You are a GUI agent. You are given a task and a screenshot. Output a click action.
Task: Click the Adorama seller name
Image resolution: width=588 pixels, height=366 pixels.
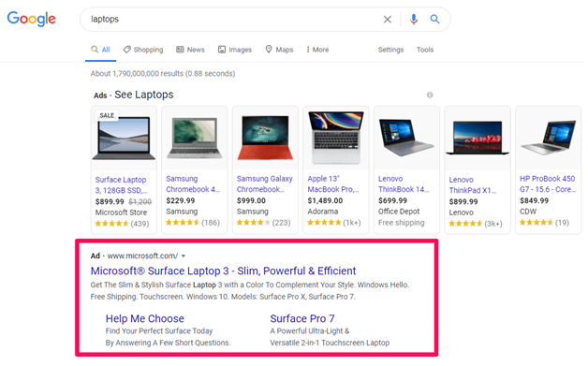click(323, 212)
